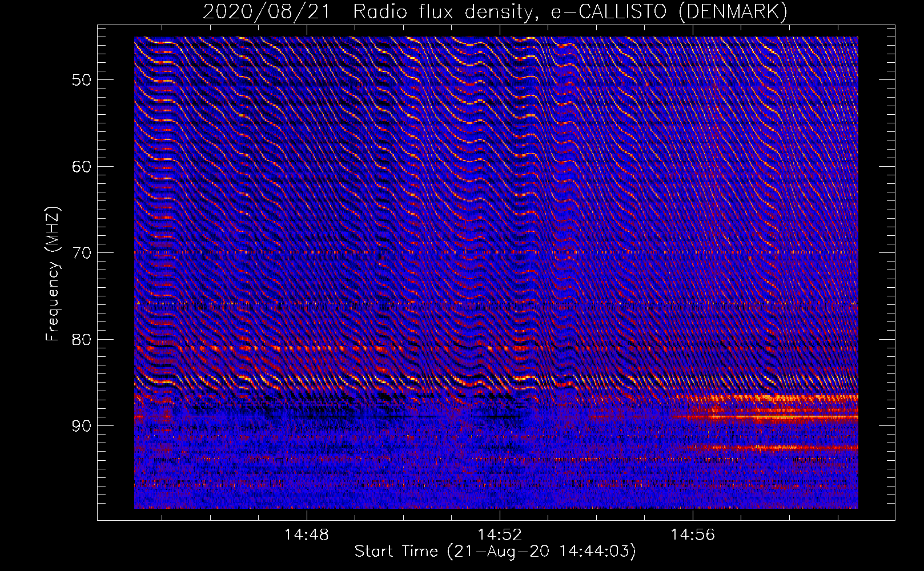The width and height of the screenshot is (924, 571).
Task: Click the 'Frequency (MHZ)' axis label
Action: (x=53, y=275)
